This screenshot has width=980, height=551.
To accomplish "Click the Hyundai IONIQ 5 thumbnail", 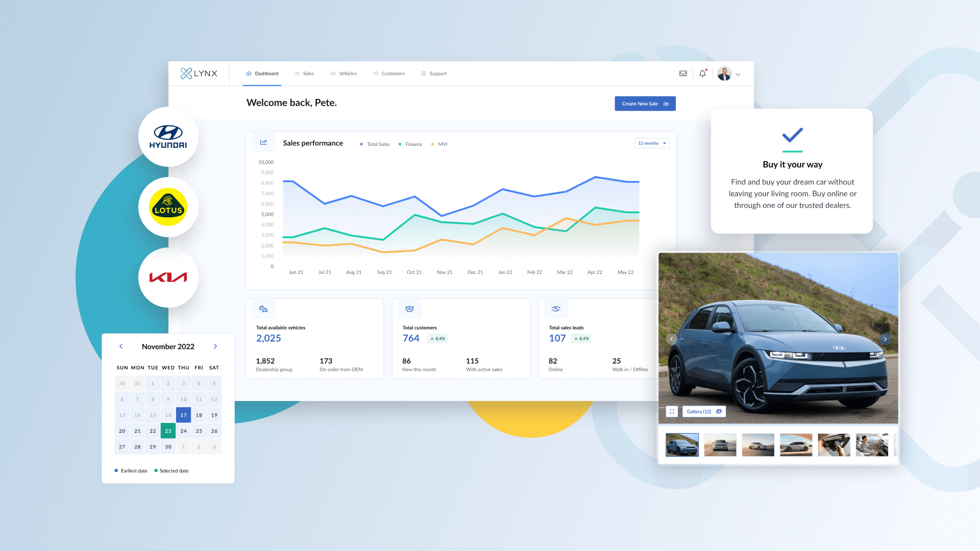I will click(681, 445).
